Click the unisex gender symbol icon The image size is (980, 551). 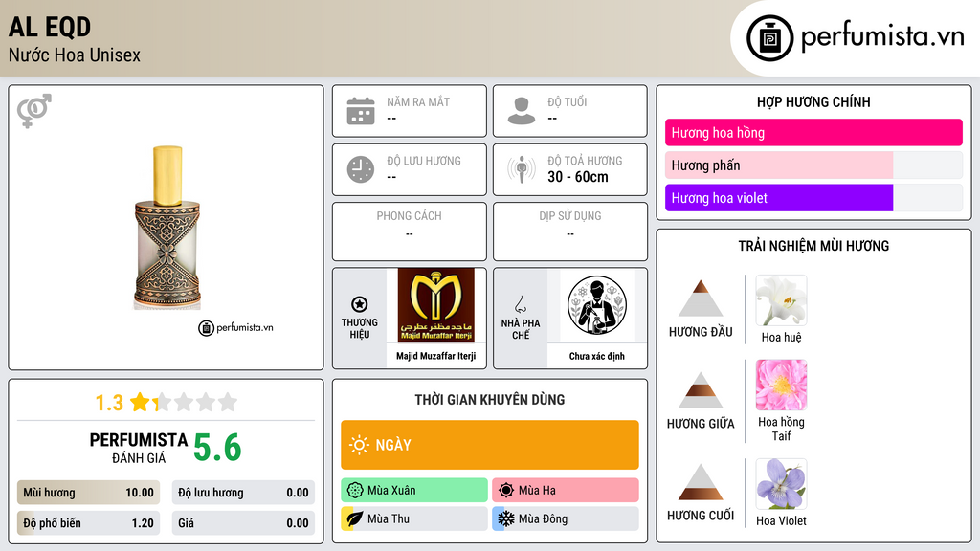coord(34,111)
